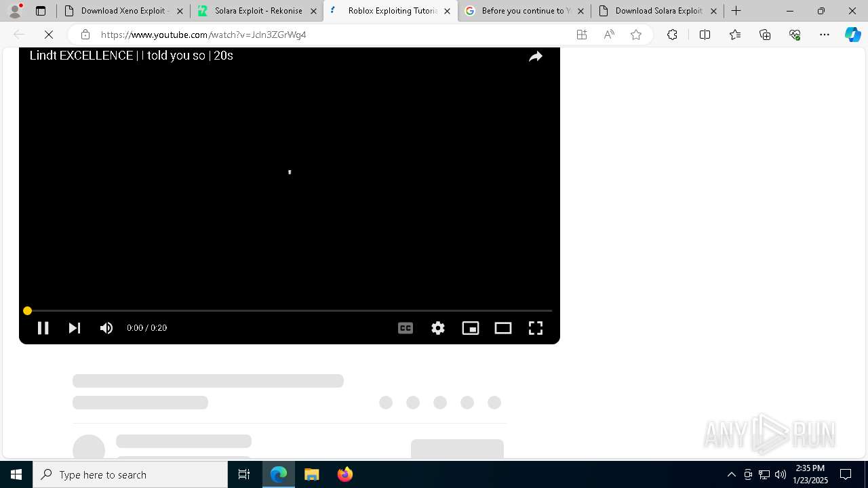Image resolution: width=868 pixels, height=488 pixels.
Task: Click the yellow playhead at video start
Action: (27, 310)
